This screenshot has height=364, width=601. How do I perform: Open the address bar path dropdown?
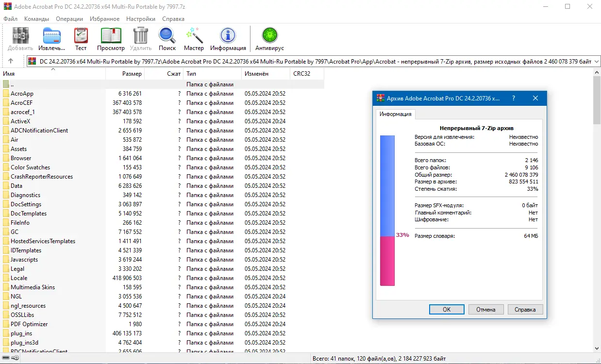tap(597, 61)
